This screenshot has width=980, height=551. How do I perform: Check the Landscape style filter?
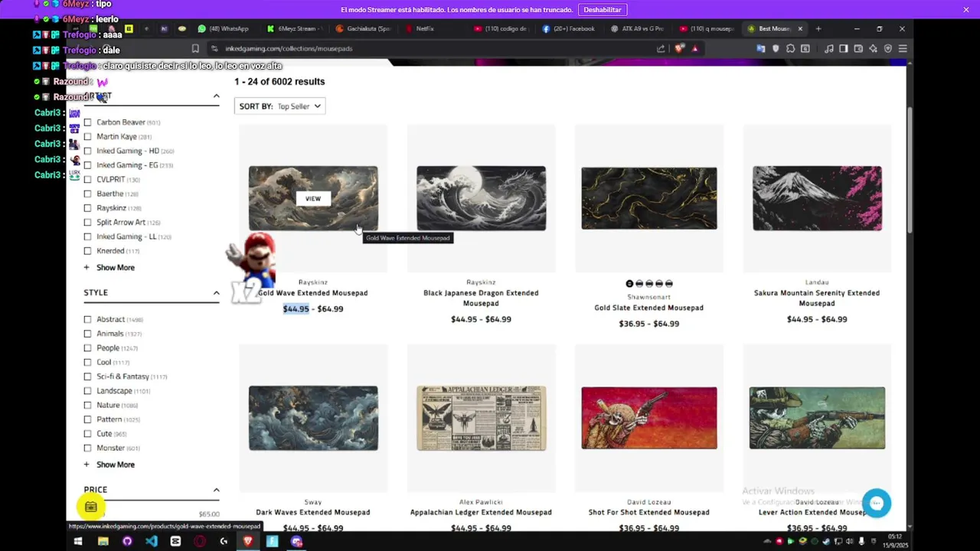(x=87, y=391)
